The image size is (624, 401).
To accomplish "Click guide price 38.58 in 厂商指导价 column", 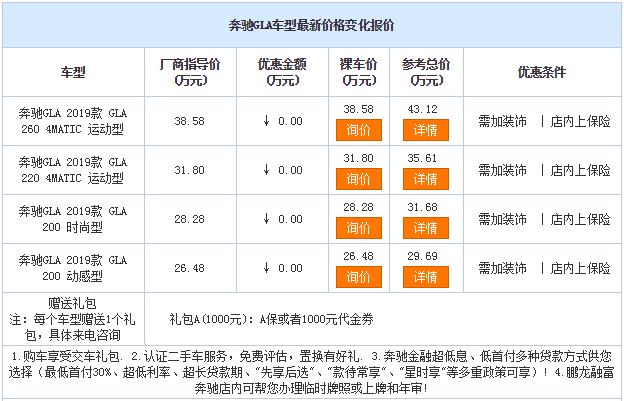I will pos(189,121).
